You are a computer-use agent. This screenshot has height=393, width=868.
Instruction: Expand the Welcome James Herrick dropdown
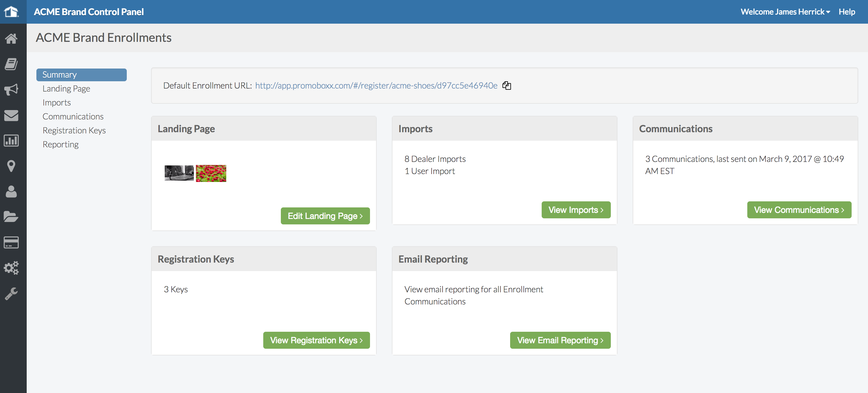[x=785, y=12]
